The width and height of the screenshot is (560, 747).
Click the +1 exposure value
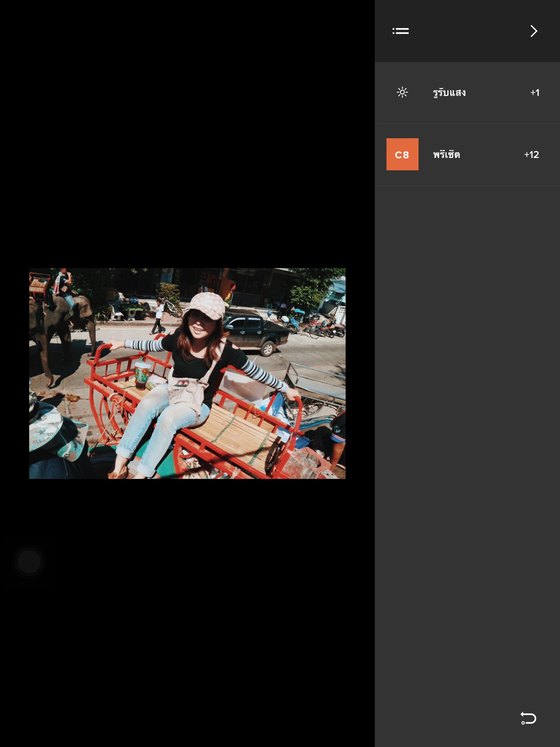point(534,93)
